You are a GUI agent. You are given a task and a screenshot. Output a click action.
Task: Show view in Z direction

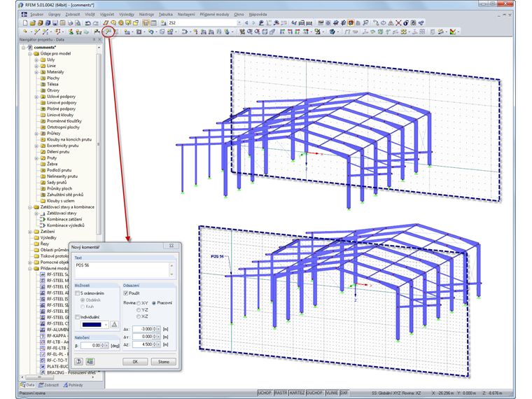(297, 31)
